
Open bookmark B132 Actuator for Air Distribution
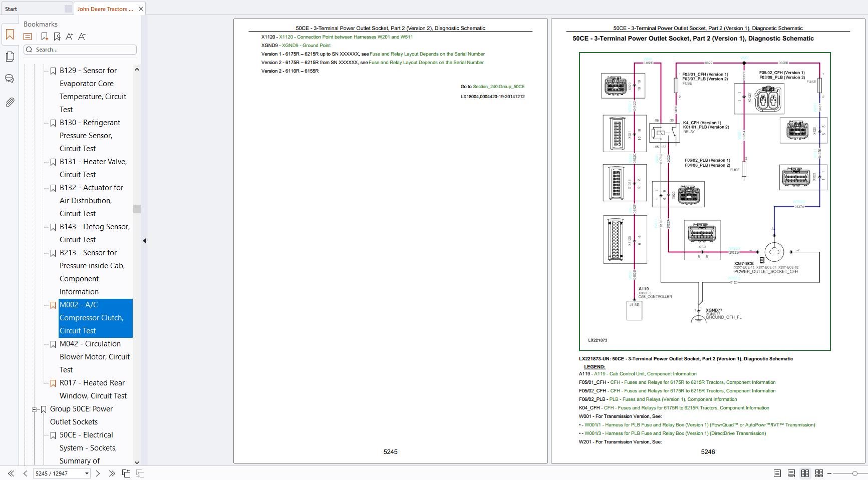[91, 201]
